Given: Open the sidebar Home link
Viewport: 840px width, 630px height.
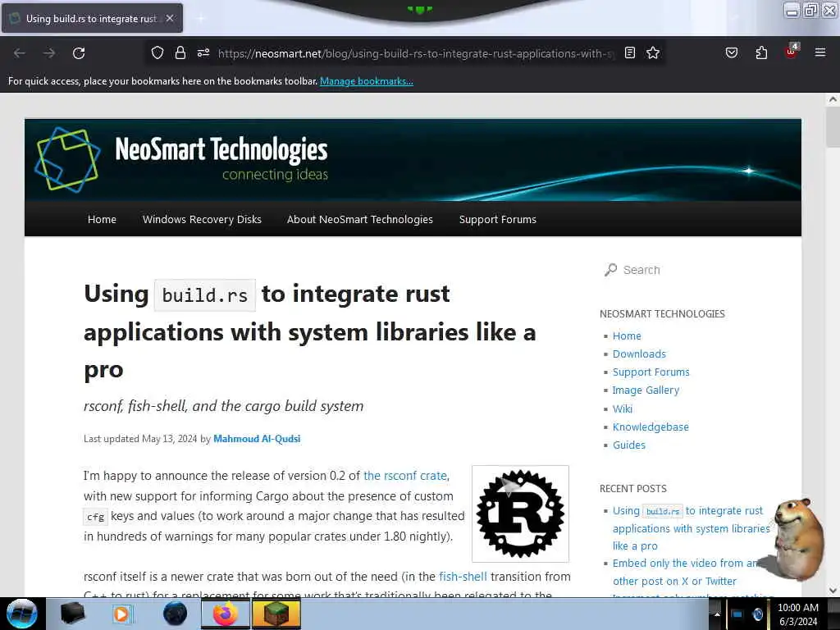Looking at the screenshot, I should [627, 336].
